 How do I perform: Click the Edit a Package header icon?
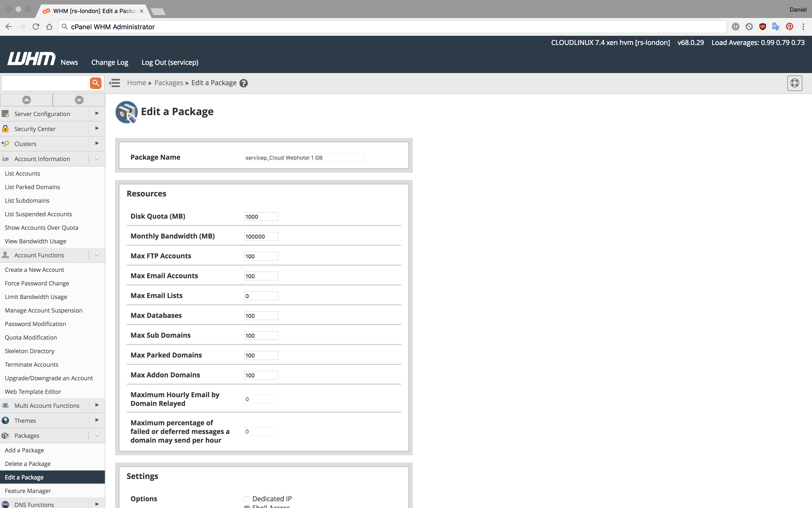126,112
